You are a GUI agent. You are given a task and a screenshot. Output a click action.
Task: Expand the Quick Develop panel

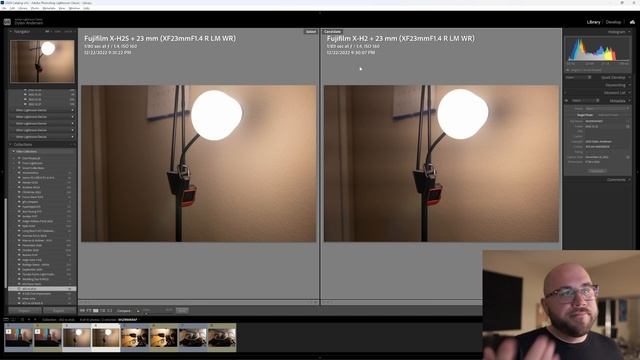click(629, 77)
